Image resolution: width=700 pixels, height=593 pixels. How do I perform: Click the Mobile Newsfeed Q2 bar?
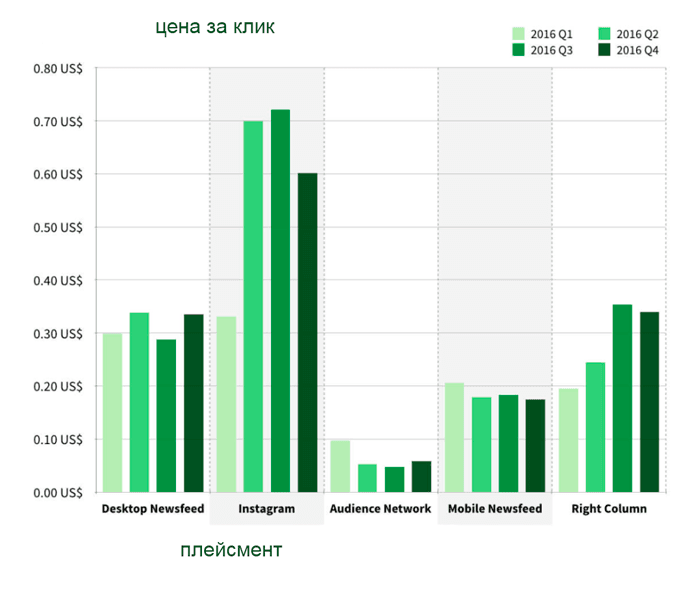tap(482, 445)
